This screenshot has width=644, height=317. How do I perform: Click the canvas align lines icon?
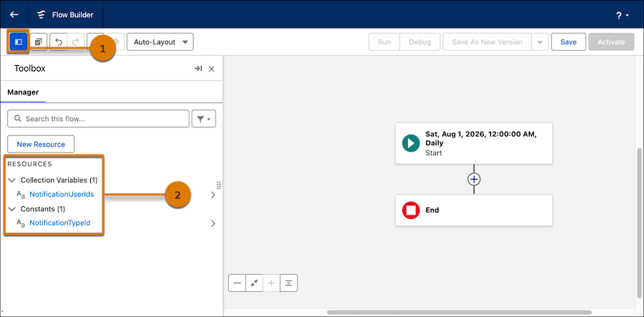[289, 283]
